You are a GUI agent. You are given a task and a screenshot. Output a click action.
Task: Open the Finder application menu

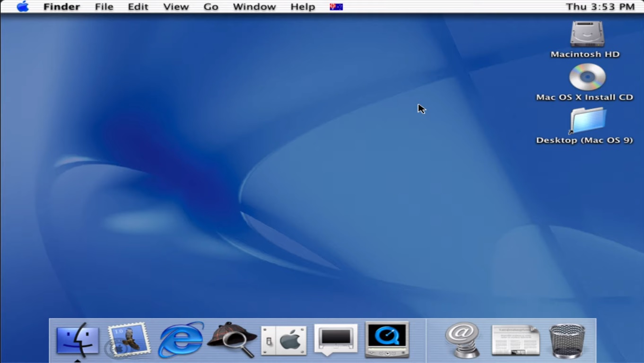(x=61, y=7)
